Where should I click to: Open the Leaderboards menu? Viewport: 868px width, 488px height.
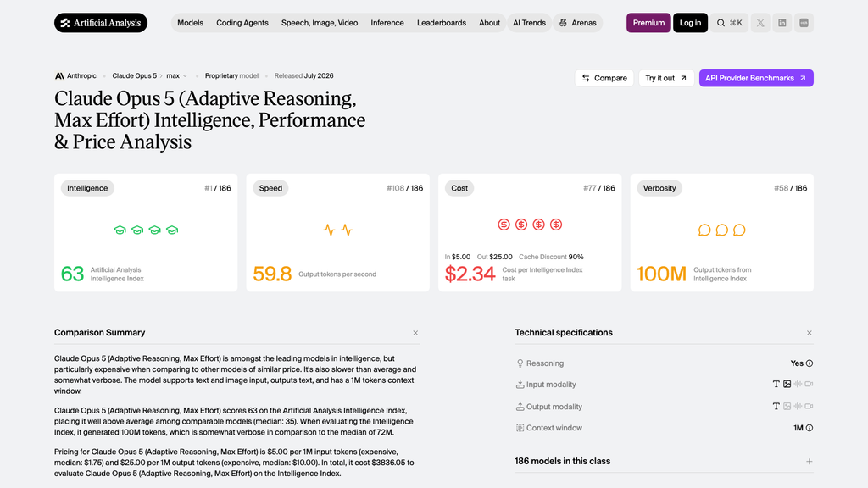[442, 23]
